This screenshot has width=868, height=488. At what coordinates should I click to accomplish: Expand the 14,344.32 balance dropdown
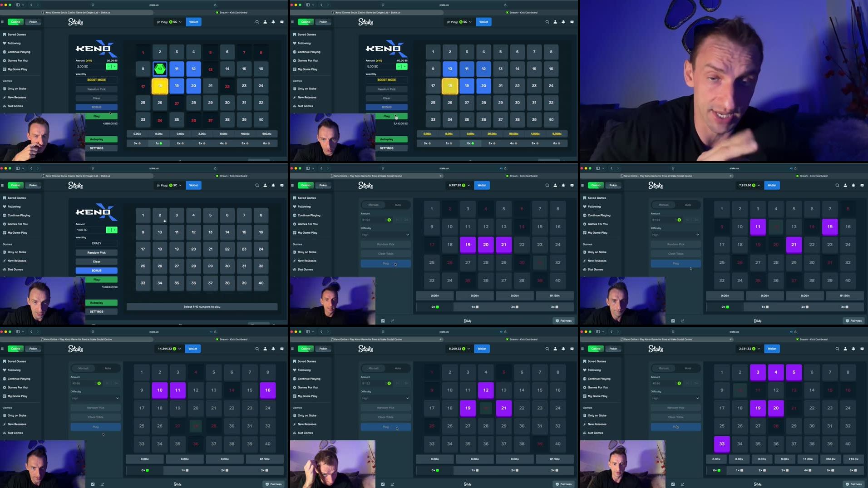pos(179,349)
